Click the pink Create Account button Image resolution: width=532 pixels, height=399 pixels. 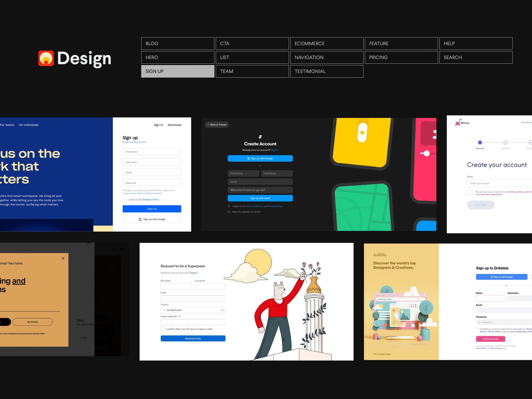point(490,339)
